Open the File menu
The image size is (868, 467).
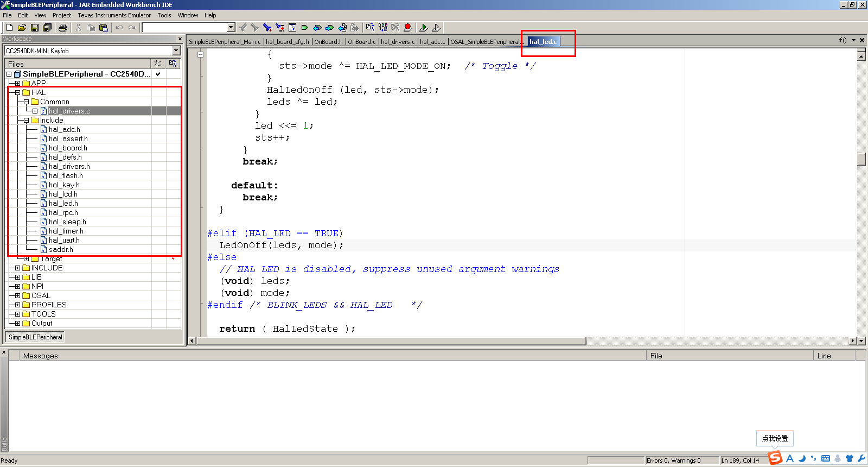coord(7,15)
